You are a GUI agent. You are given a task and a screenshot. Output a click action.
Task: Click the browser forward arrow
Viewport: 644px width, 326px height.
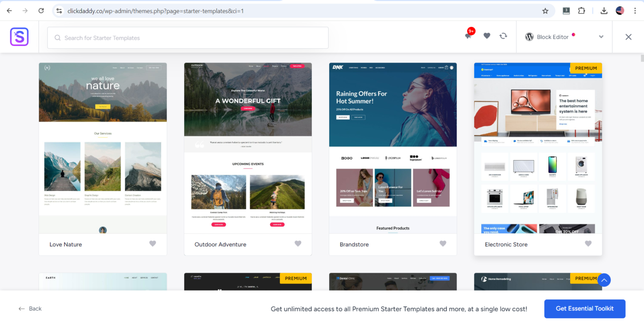[25, 11]
